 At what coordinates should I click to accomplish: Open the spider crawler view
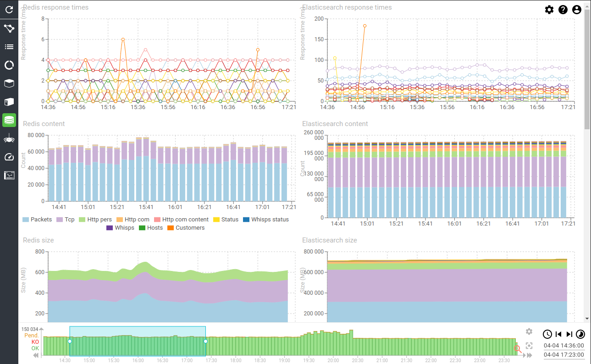point(9,138)
